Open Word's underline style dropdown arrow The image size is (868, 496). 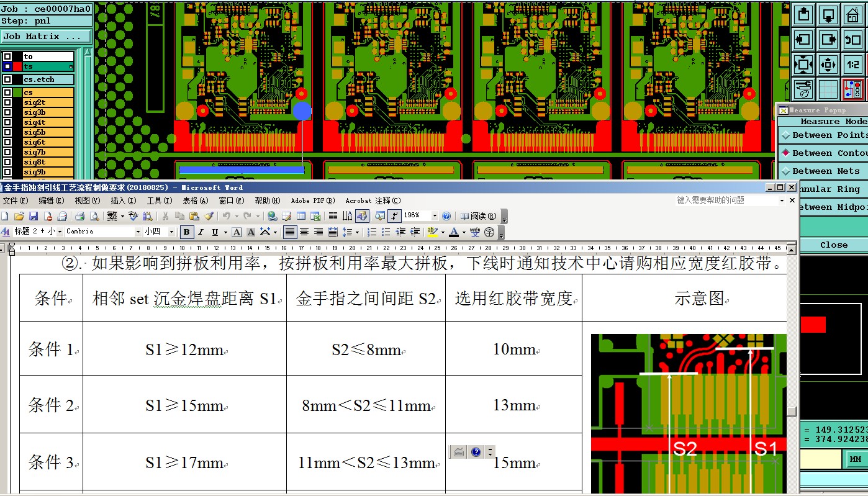225,232
